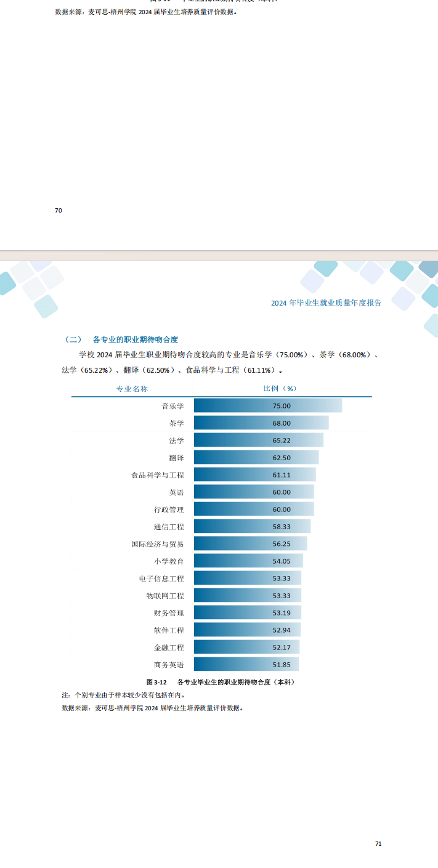The image size is (438, 868).
Task: Click the 54.05 value bar
Action: 249,561
